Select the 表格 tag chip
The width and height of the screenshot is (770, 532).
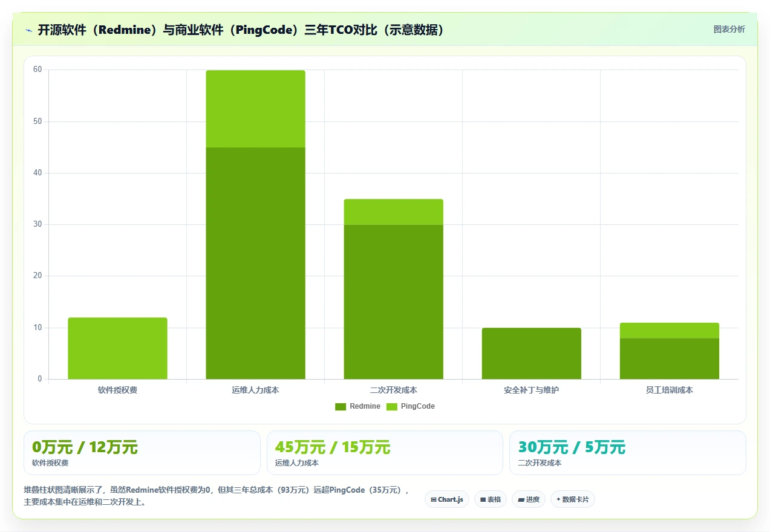490,499
